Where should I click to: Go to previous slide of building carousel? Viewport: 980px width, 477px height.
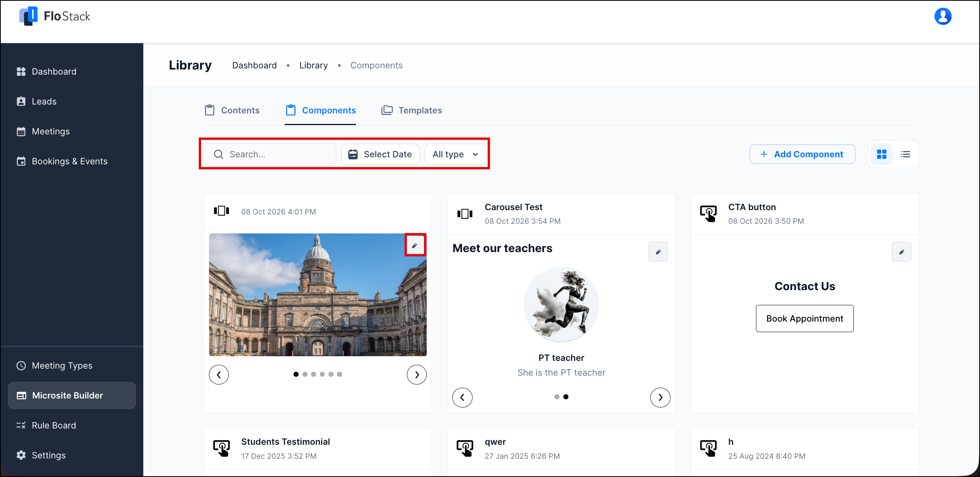coord(219,374)
